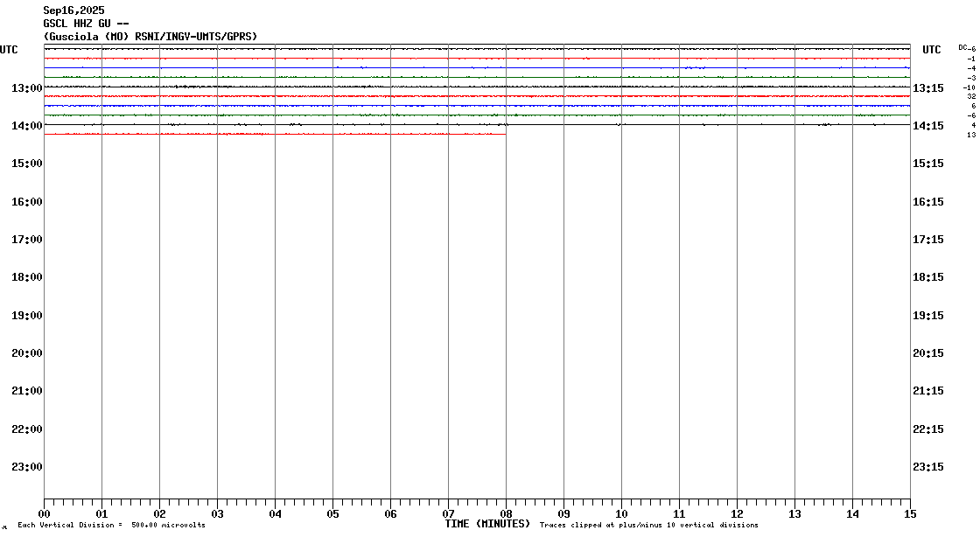Select the Each Vertical Division 500.00 microvolts note
Image resolution: width=980 pixels, height=537 pixels.
tap(111, 525)
